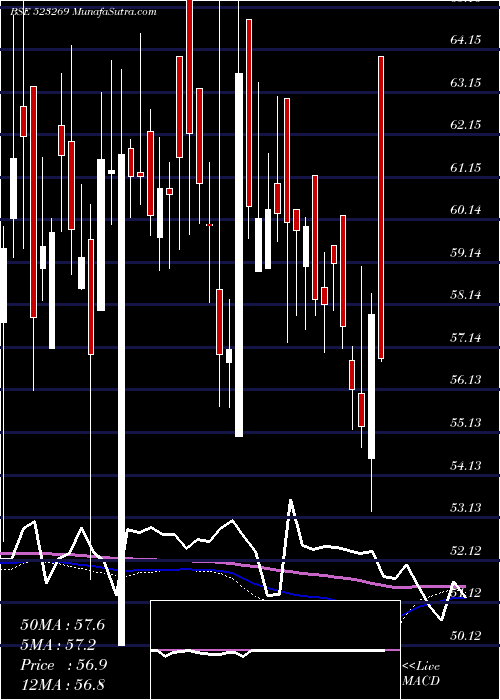500x700 pixels.
Task: Click the 50MA : 57.6 reading
Action: click(x=62, y=625)
